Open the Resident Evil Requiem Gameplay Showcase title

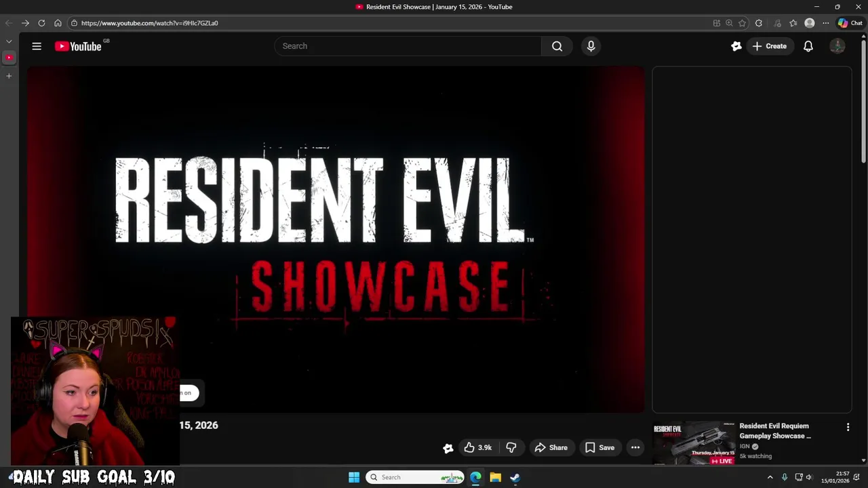pos(774,431)
